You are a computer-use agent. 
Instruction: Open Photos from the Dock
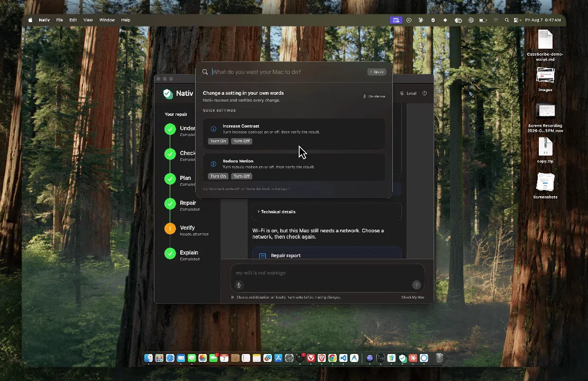(x=203, y=358)
